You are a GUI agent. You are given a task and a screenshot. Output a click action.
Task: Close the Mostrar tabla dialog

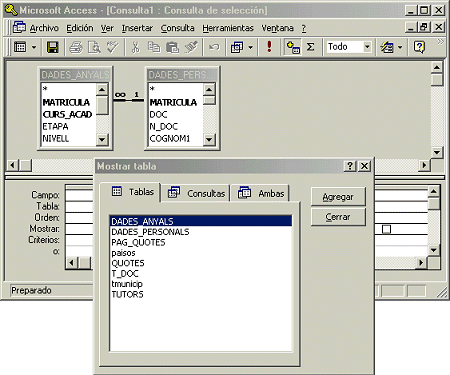364,166
